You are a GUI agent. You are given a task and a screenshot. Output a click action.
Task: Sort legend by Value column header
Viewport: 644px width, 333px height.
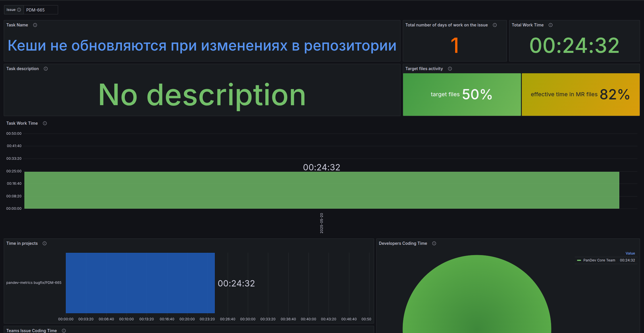[630, 253]
